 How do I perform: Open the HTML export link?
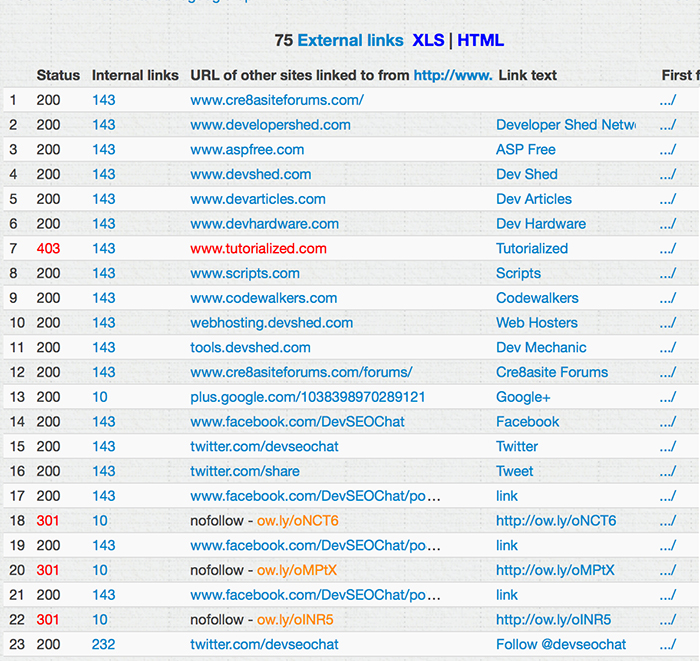480,41
